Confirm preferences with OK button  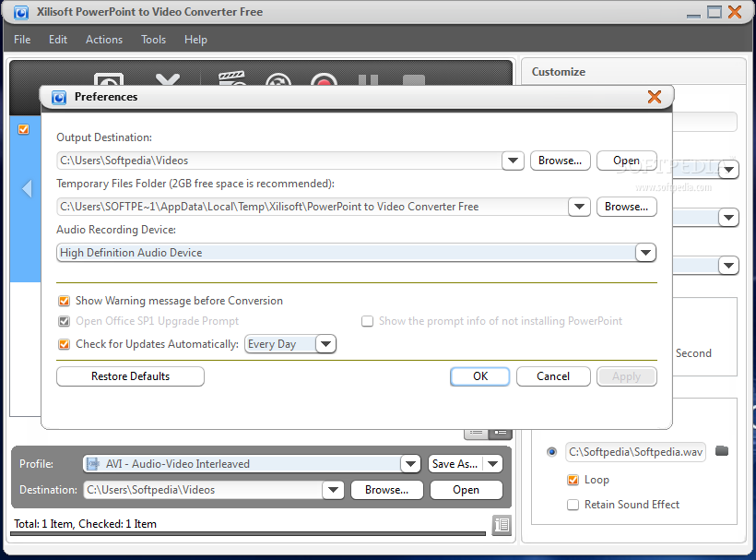point(480,376)
